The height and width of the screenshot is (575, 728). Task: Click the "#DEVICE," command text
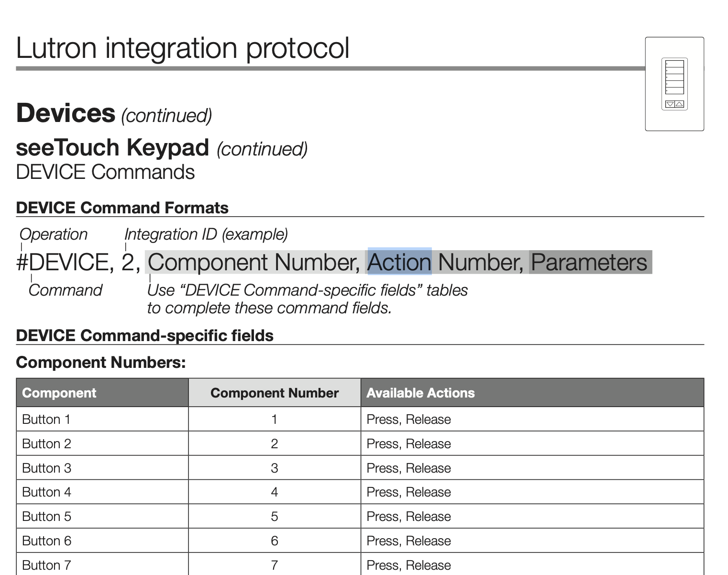tap(65, 262)
